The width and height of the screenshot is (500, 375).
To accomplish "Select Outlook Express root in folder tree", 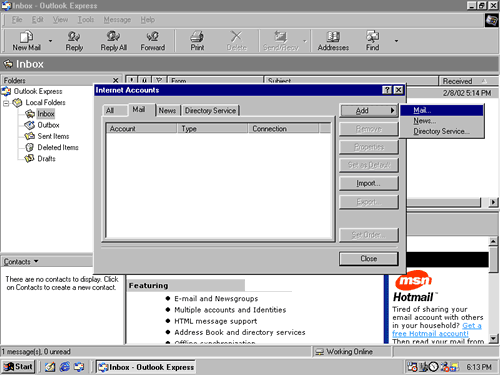I will coord(38,91).
